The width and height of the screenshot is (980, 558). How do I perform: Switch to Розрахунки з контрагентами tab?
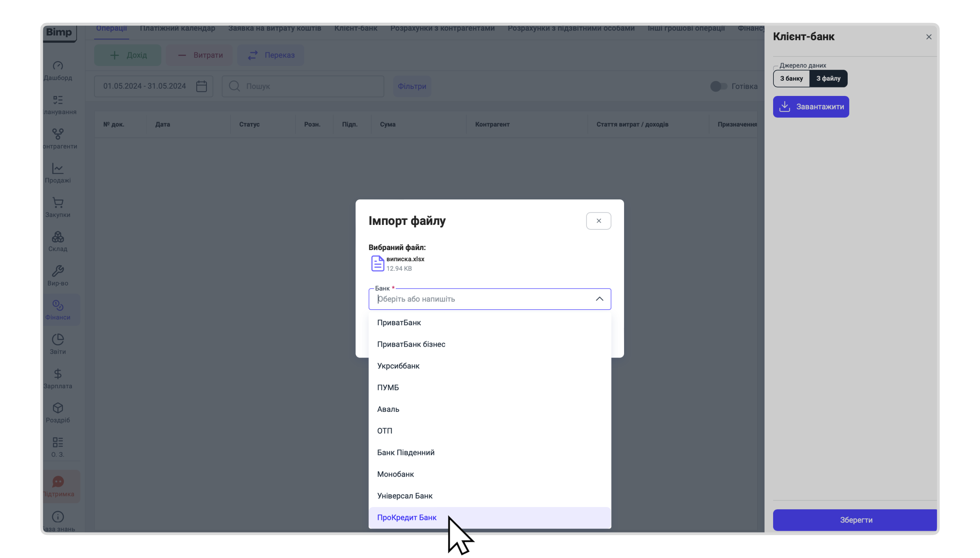(x=442, y=28)
